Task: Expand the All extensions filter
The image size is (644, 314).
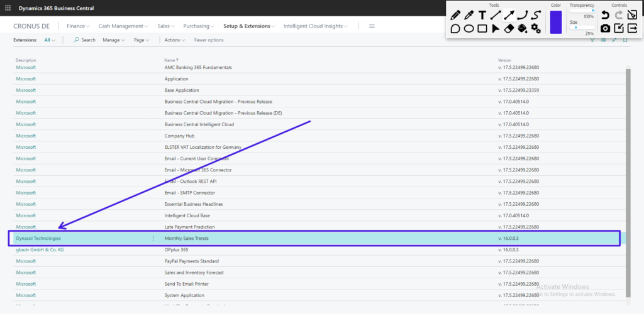Action: [50, 40]
